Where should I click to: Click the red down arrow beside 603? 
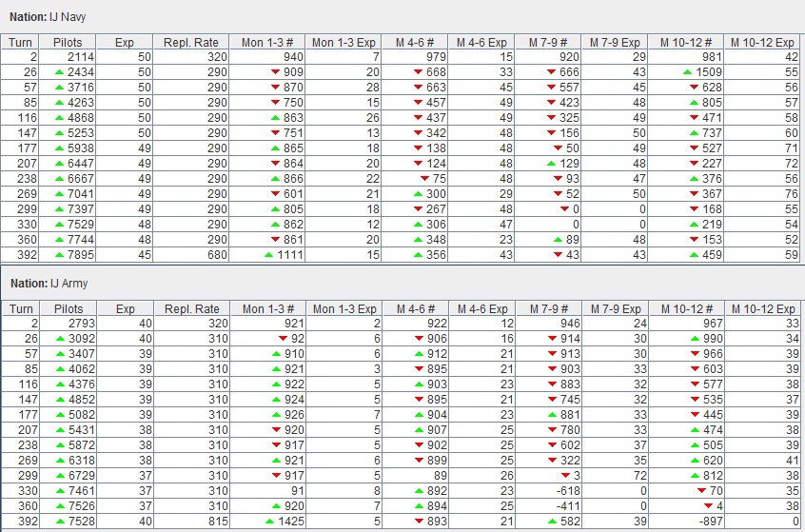(x=696, y=369)
